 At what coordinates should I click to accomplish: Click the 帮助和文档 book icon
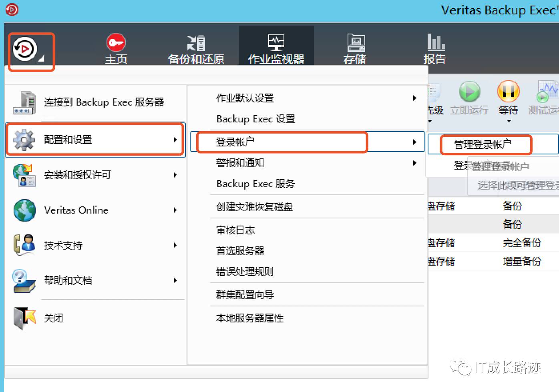[x=24, y=281]
